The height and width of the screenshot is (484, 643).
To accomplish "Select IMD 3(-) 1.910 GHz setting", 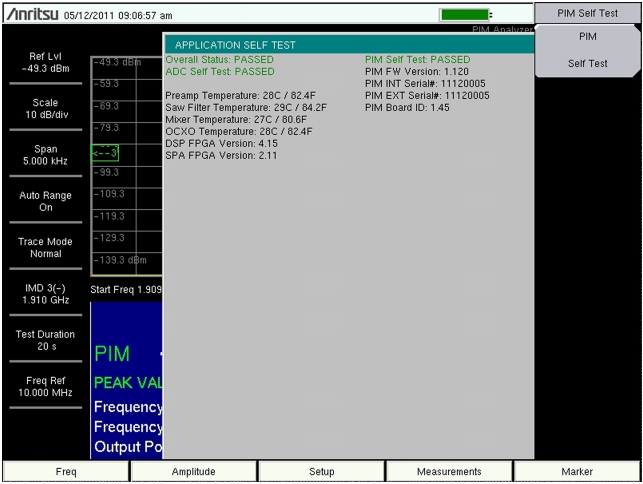I will (x=46, y=294).
